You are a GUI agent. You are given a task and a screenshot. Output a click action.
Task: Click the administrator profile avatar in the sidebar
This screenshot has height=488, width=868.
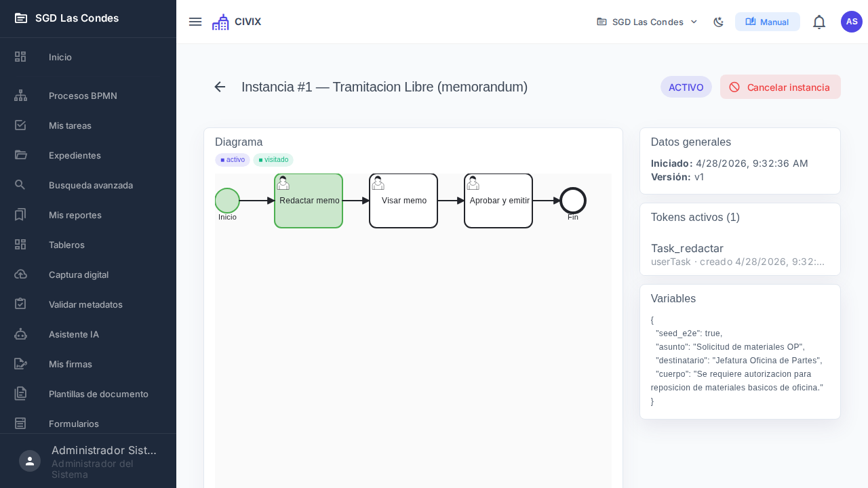[30, 461]
